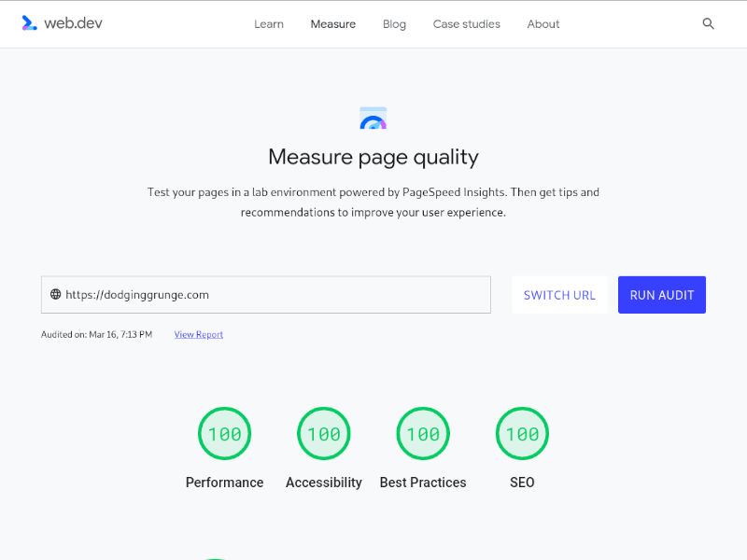Open the Learn navigation item
The image size is (747, 560).
(269, 24)
